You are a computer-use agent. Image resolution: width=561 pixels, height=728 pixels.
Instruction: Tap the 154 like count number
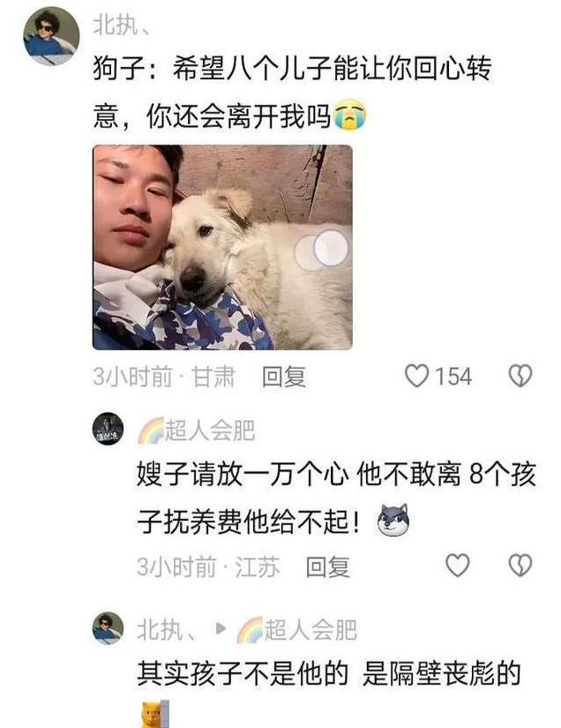pyautogui.click(x=453, y=377)
